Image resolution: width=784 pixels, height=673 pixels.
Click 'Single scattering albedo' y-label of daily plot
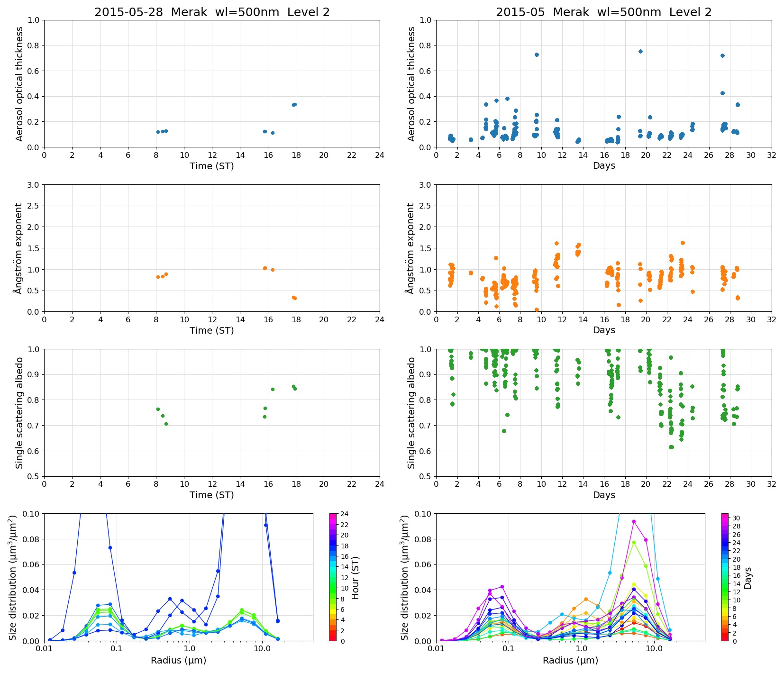(x=19, y=413)
